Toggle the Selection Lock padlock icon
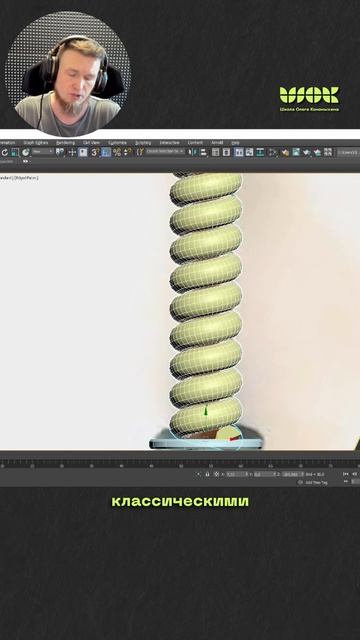This screenshot has width=360, height=640. [x=207, y=474]
